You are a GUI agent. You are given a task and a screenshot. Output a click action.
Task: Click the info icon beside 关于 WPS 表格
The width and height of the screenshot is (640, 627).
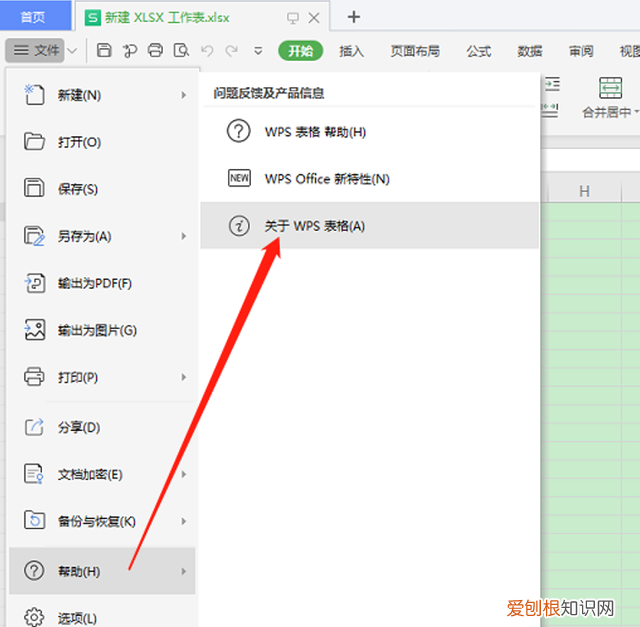coord(239,225)
